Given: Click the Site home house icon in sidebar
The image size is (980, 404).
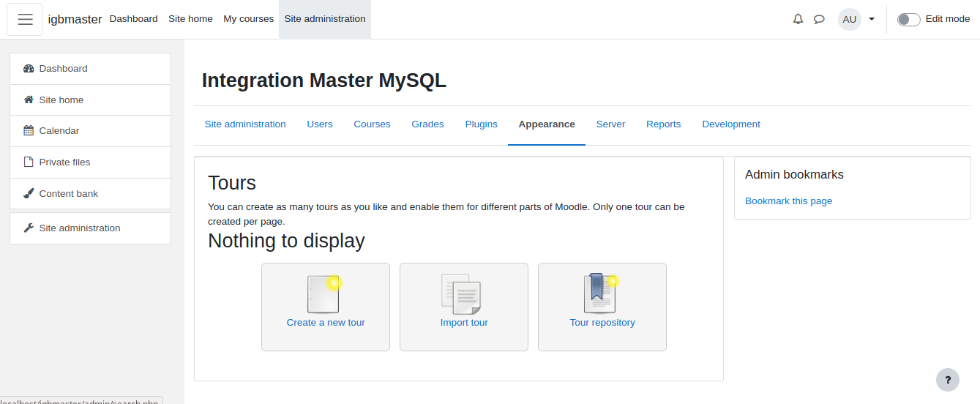Looking at the screenshot, I should pos(29,100).
